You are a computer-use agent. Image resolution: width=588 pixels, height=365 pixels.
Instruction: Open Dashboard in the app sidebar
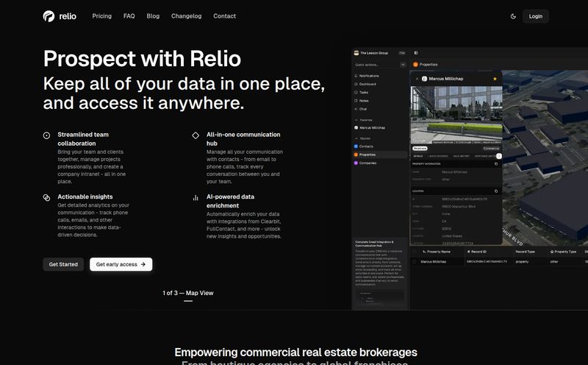[x=365, y=84]
